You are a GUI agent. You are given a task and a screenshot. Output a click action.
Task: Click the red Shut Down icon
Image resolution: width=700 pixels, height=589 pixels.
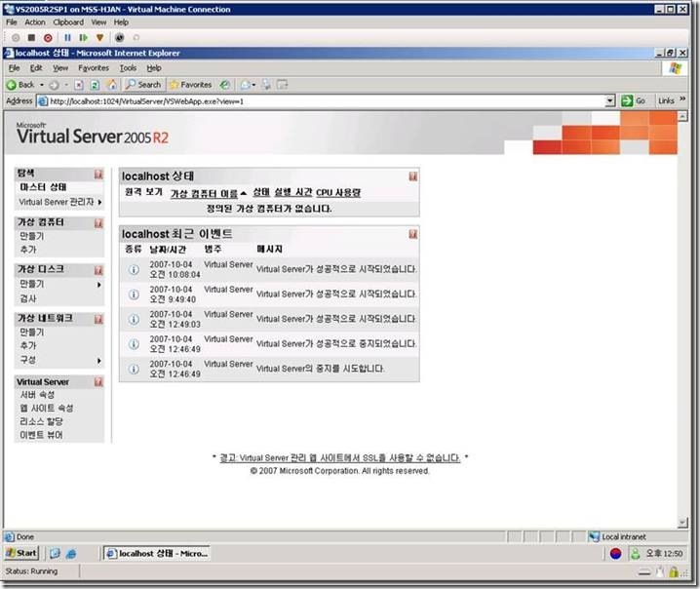(x=48, y=38)
